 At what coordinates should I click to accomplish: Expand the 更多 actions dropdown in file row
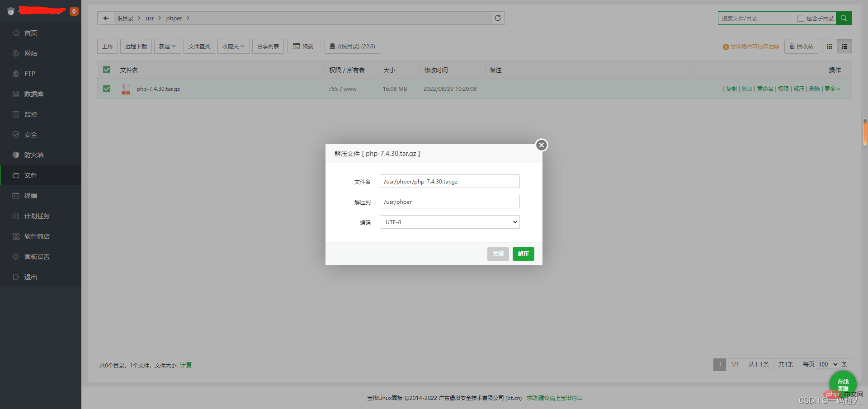pyautogui.click(x=832, y=89)
